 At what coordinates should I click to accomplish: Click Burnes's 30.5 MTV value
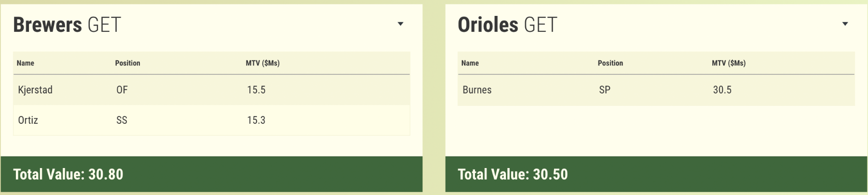[722, 90]
